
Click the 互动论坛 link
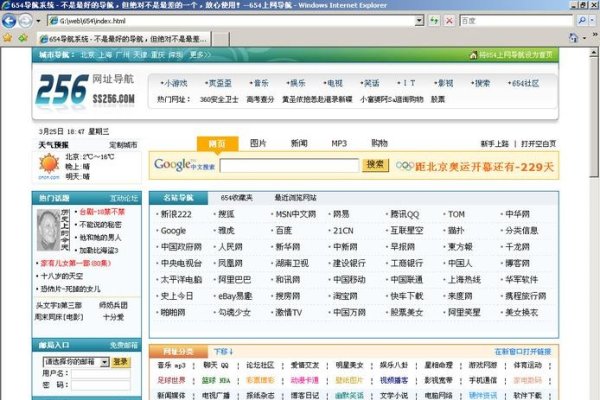pyautogui.click(x=124, y=198)
